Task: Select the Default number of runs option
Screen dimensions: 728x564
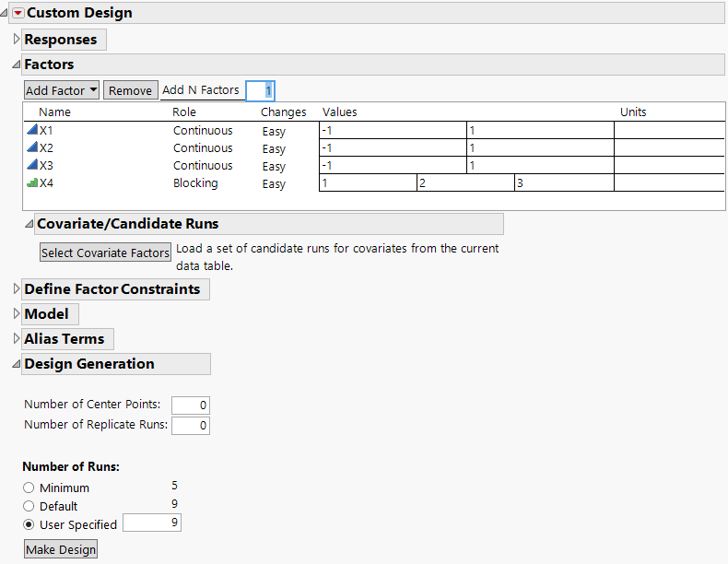Action: (29, 506)
